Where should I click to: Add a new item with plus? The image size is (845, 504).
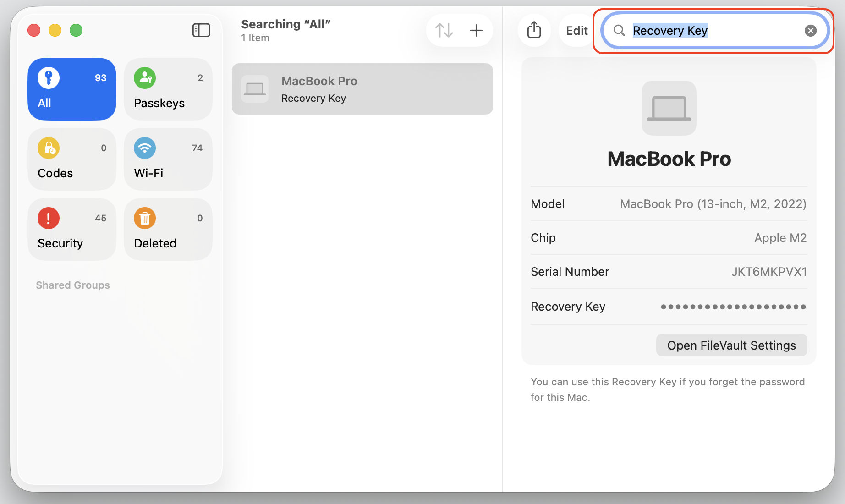477,31
